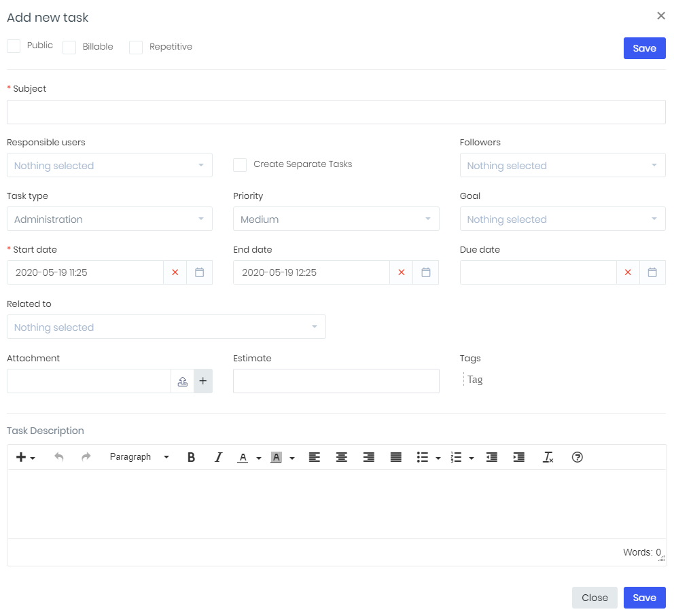674x616 pixels.
Task: Expand text color options arrow
Action: (x=259, y=458)
